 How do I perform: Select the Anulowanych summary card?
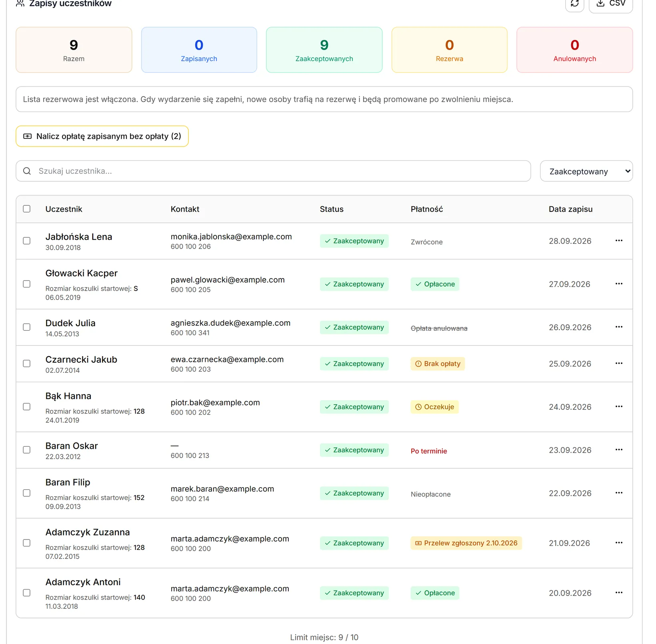[575, 50]
